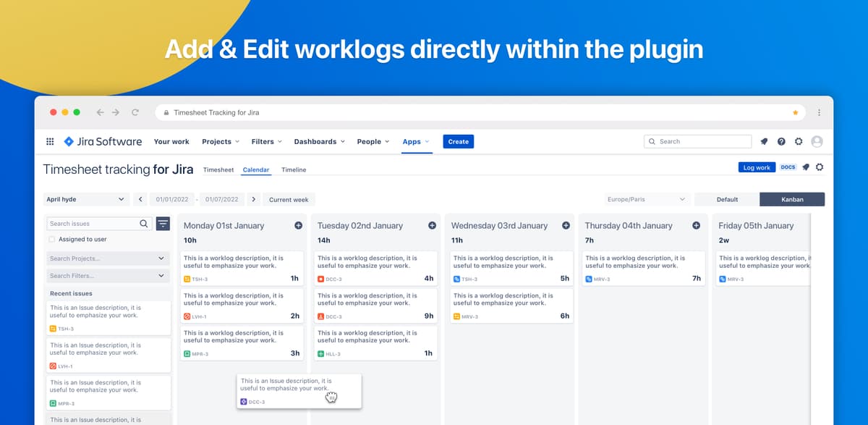Switch to Default view mode

pos(727,200)
